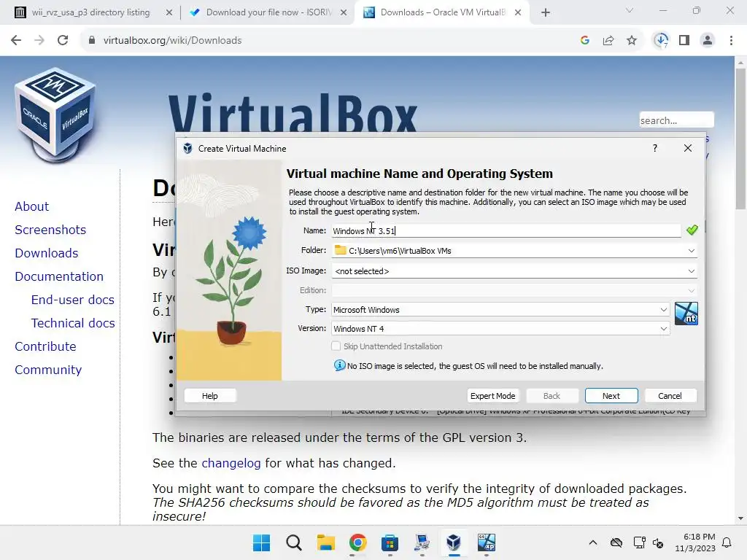Open the Community link
This screenshot has height=560, width=747.
coord(48,370)
